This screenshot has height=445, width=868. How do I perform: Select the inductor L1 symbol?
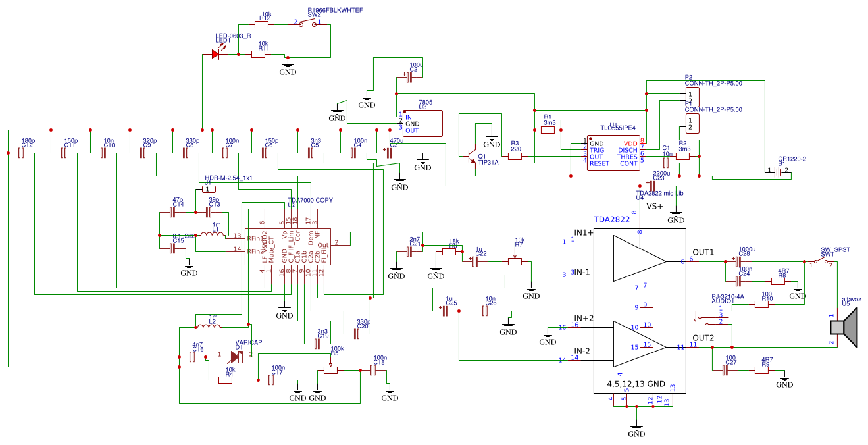(212, 234)
